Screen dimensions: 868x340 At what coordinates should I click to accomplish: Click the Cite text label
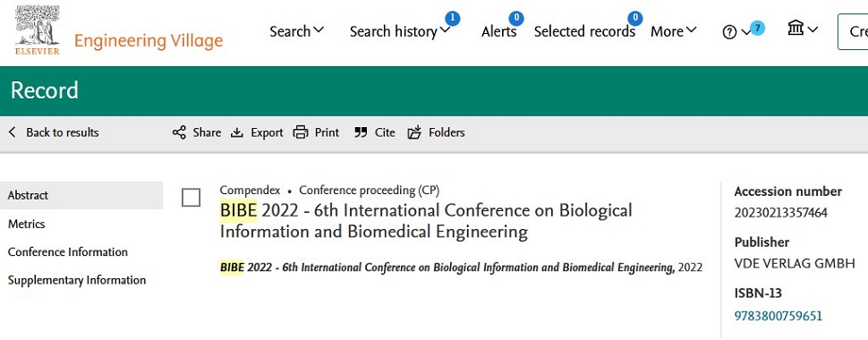pos(386,132)
